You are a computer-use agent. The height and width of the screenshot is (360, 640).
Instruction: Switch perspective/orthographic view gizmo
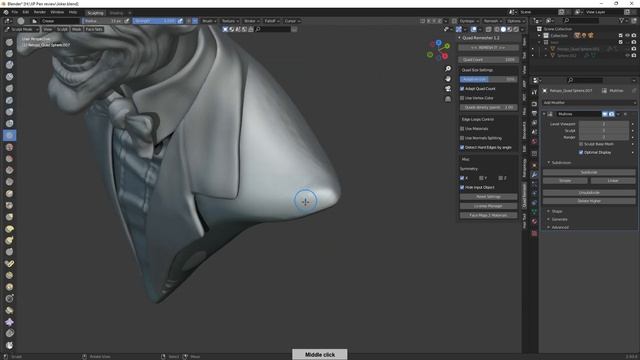448,99
